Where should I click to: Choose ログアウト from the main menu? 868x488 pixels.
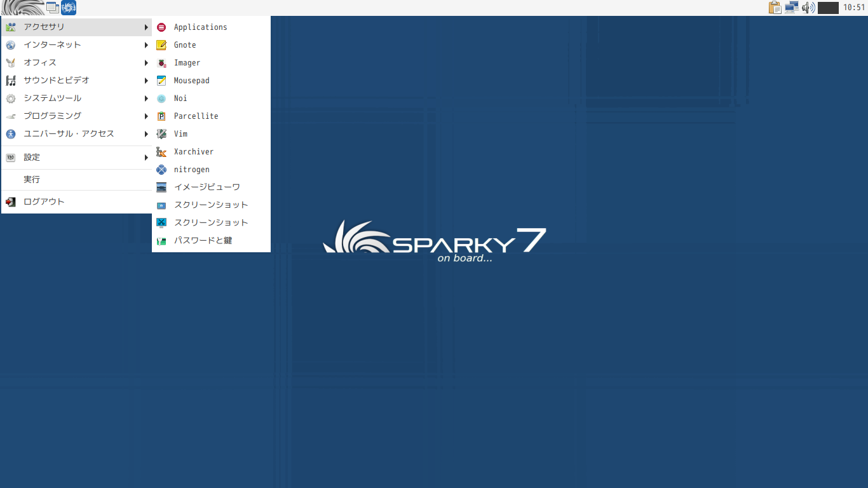tap(44, 202)
